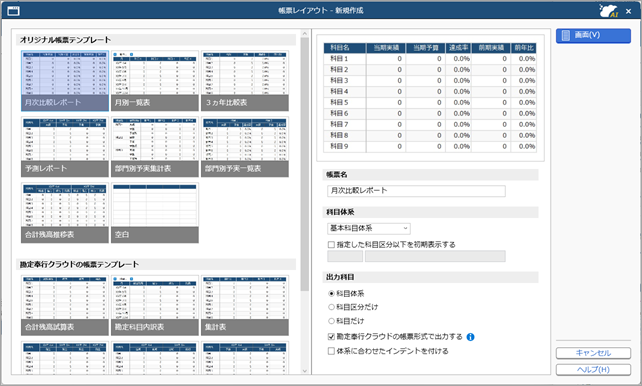This screenshot has height=386, width=642.
Task: Close the 帳票レイアウト dialog with the X
Action: 628,11
